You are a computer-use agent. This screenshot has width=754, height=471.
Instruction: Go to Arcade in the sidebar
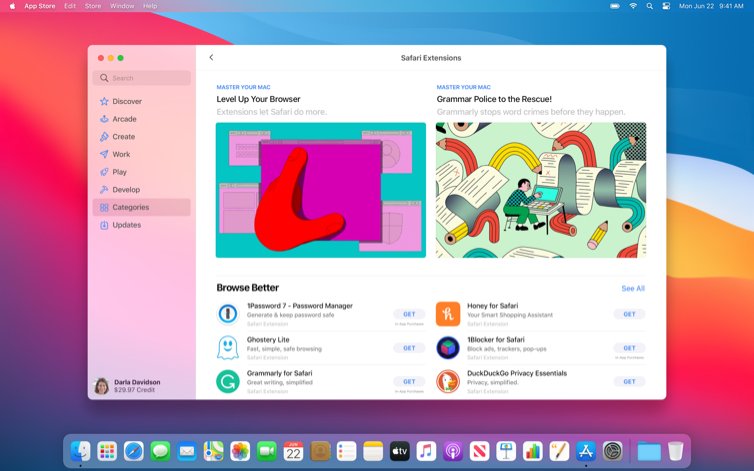click(124, 119)
